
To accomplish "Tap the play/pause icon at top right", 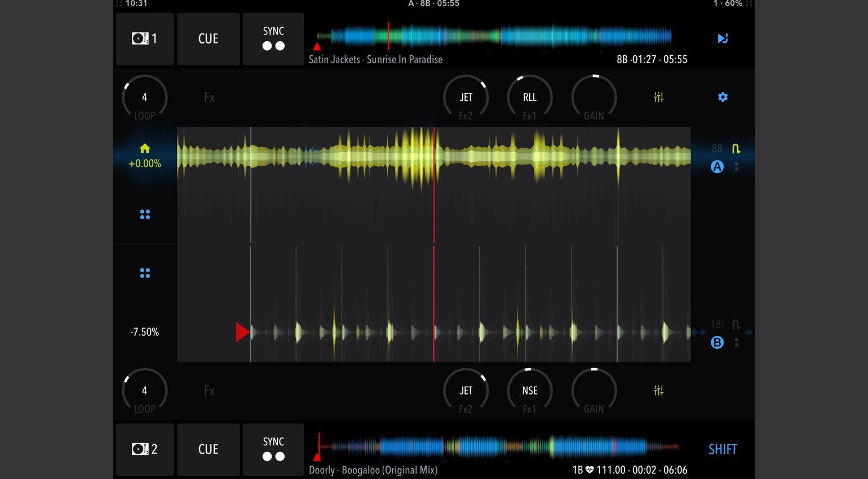I will (723, 38).
